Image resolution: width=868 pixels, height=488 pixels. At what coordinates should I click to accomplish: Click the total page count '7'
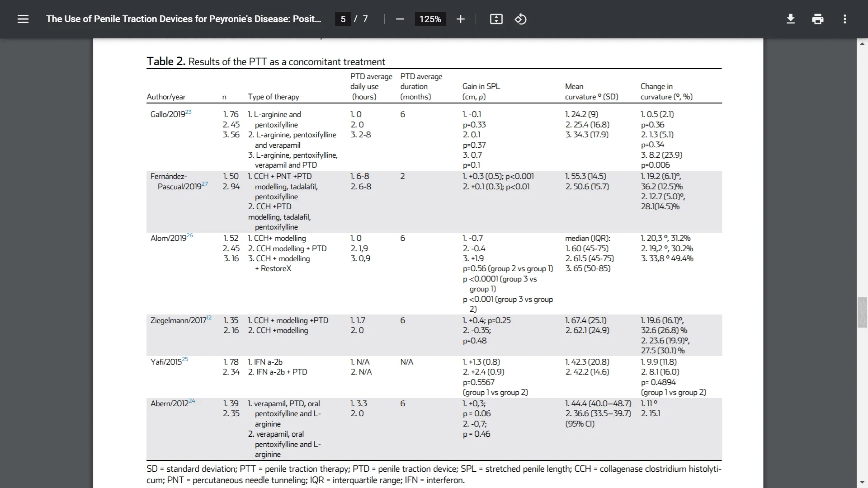click(x=365, y=19)
